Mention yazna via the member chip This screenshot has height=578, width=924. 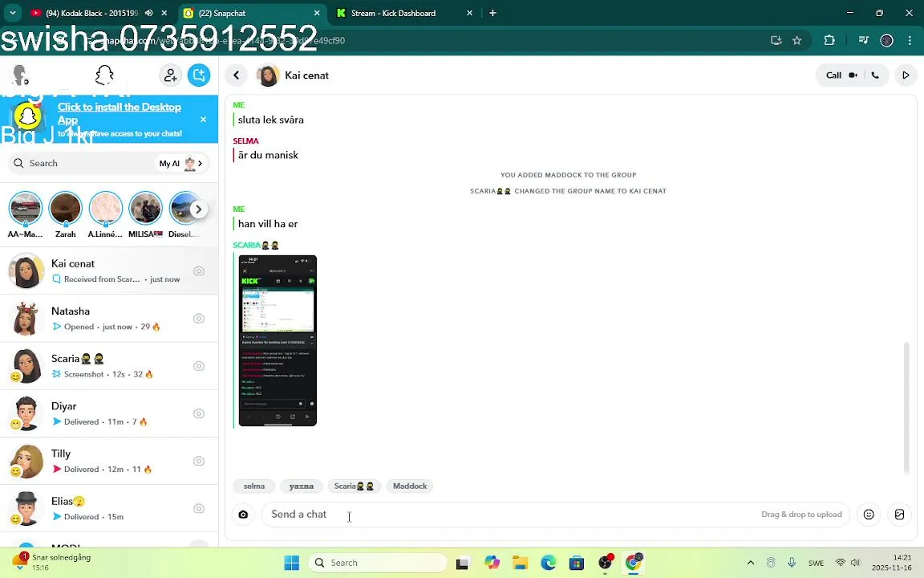coord(301,486)
